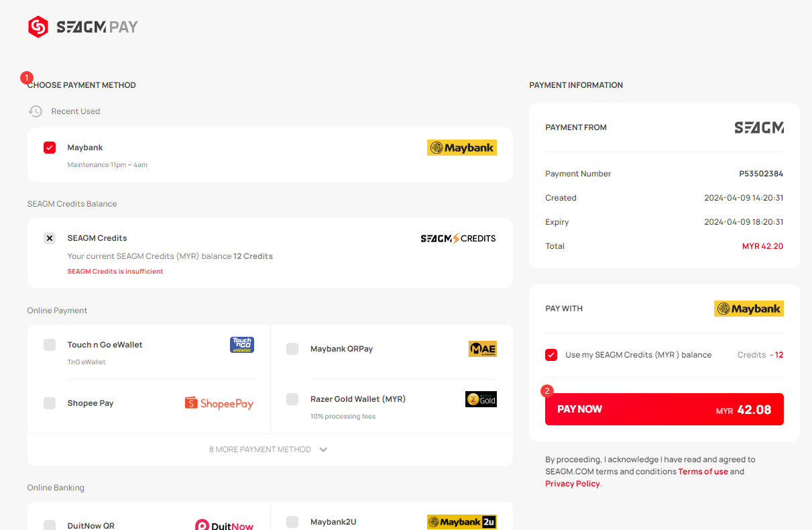Expand 8 More Payment Method
Screen dimensions: 812x530
(x=270, y=449)
